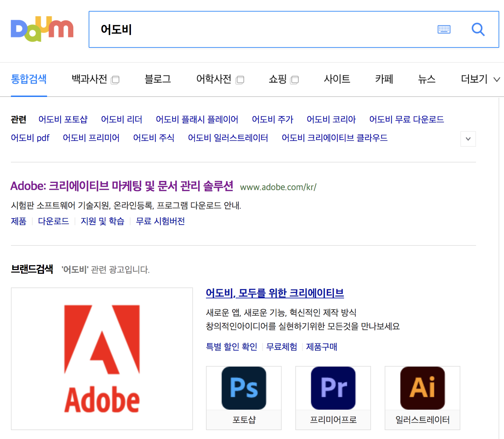Open the 카페 tab
504x439 pixels.
384,79
